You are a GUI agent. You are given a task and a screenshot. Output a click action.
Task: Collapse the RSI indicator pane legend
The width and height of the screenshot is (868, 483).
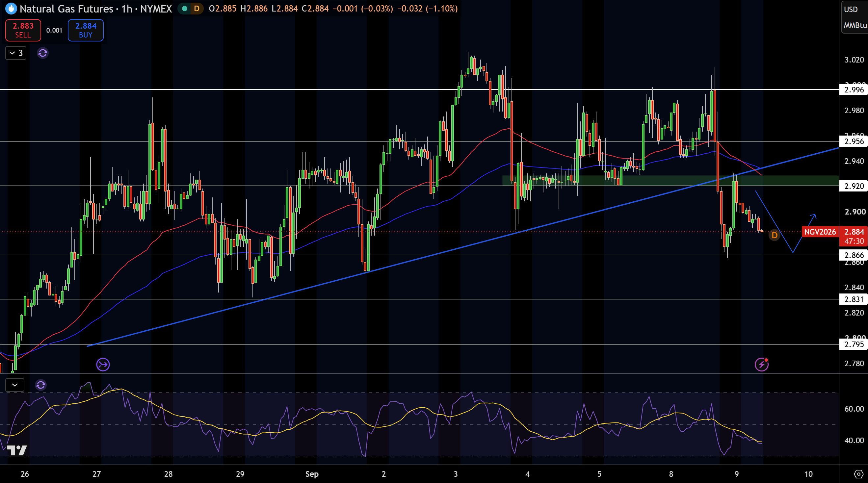pyautogui.click(x=15, y=385)
